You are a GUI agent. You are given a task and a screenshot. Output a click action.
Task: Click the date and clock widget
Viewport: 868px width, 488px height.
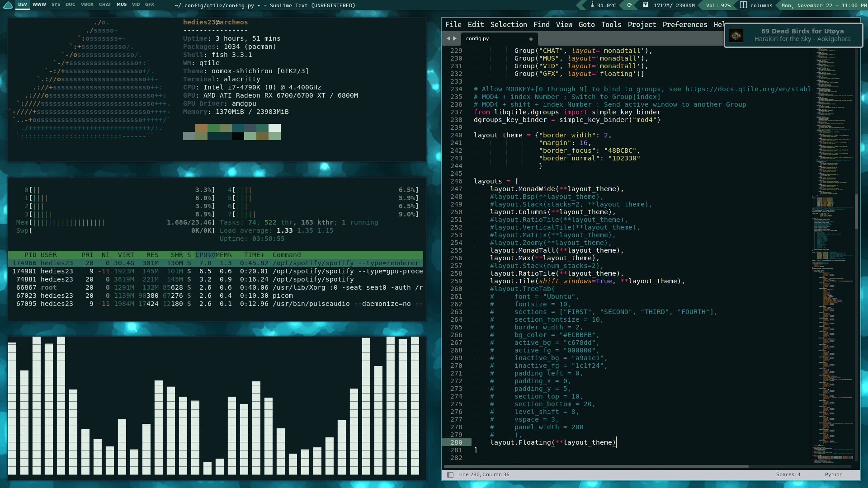pos(824,5)
